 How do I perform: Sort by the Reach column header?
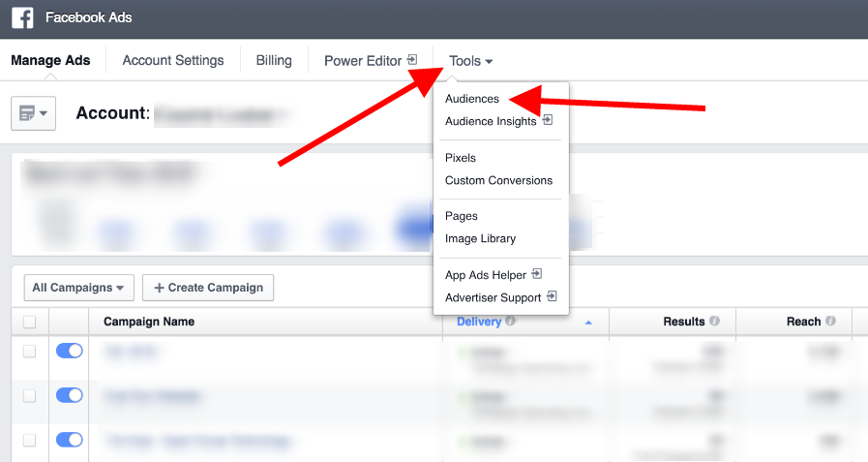click(x=804, y=322)
